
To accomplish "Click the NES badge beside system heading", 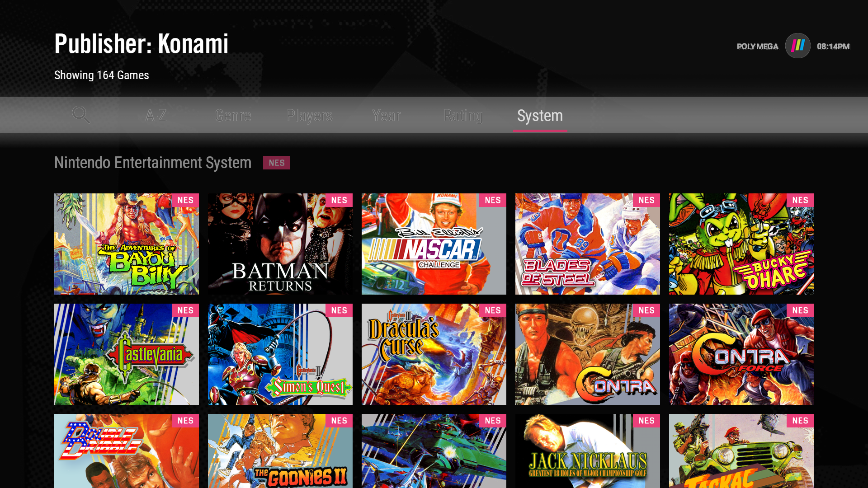I will [277, 163].
